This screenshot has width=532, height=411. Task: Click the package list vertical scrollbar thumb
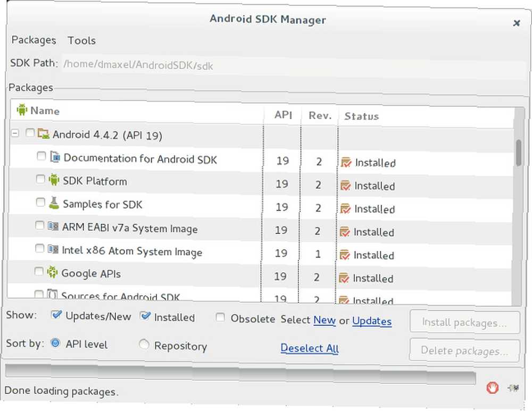click(518, 153)
